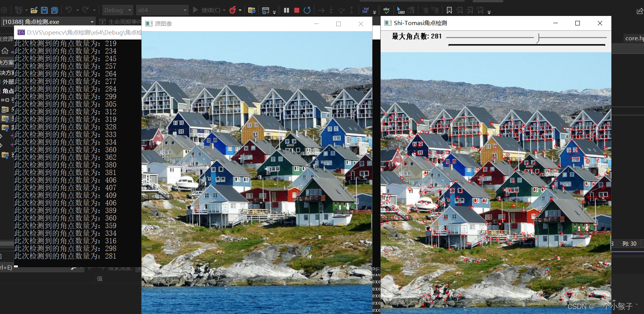Clear all bookmarks icon

480,10
